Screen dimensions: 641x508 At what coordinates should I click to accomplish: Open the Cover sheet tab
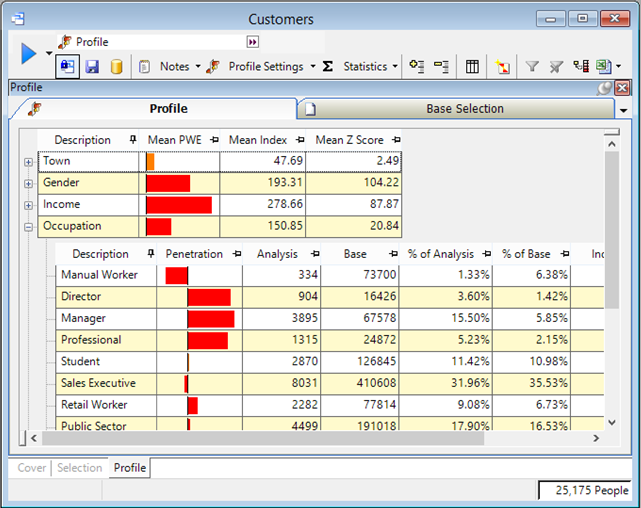32,468
